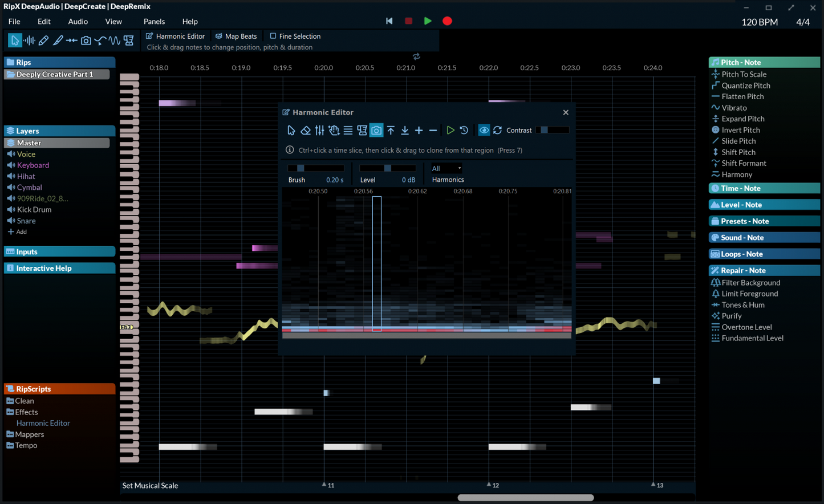This screenshot has height=504, width=824.
Task: Click Set Musical Scale at the bottom
Action: click(150, 485)
